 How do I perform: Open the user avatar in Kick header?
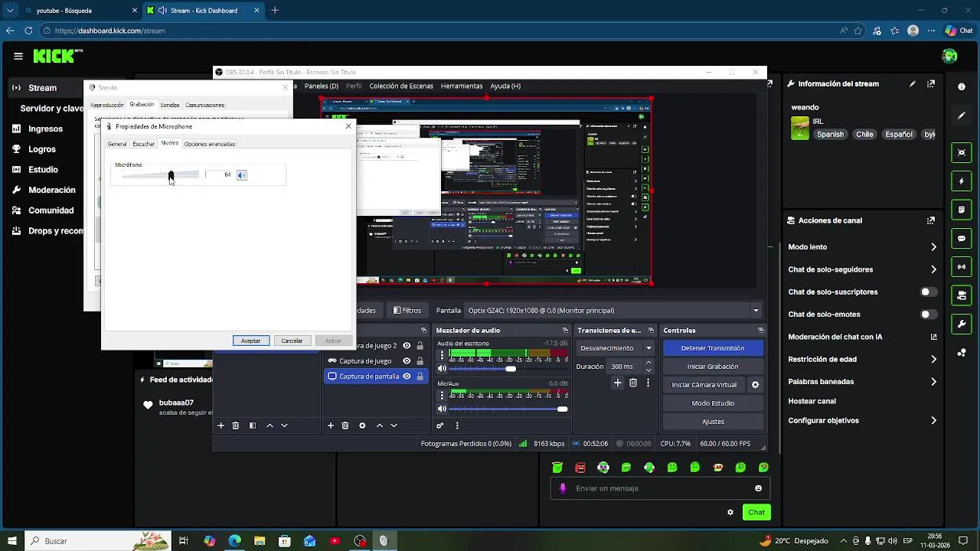tap(949, 56)
